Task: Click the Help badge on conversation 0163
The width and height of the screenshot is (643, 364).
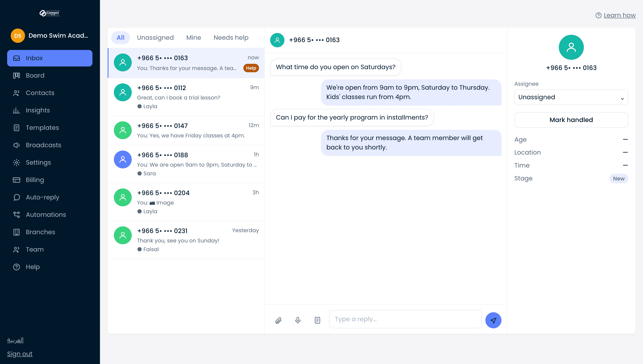Action: (x=251, y=68)
